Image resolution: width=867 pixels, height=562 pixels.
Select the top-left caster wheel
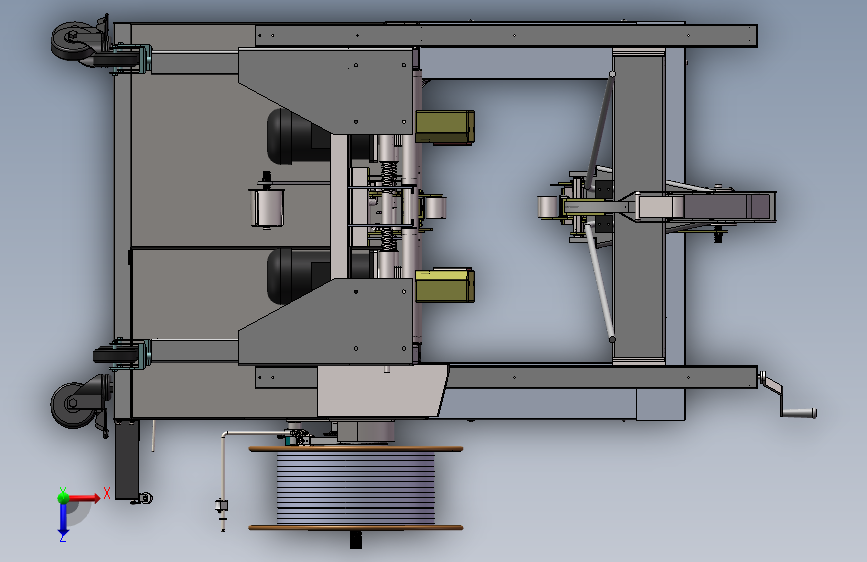[x=71, y=40]
